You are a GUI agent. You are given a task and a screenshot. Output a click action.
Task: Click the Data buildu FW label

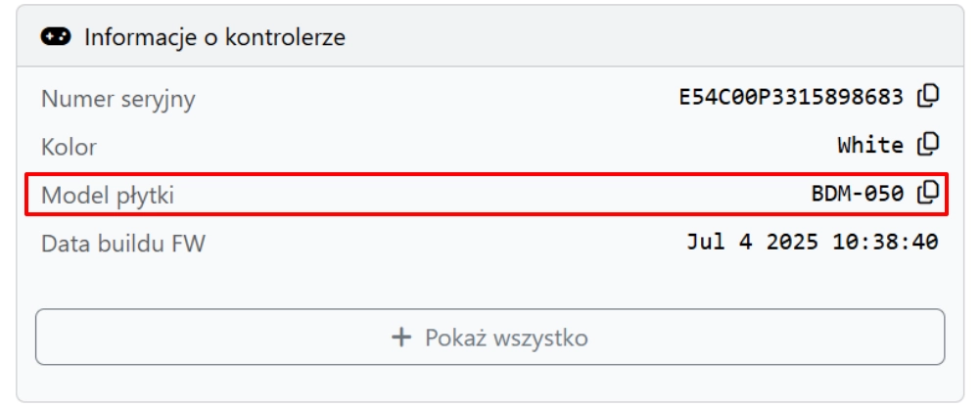(x=123, y=244)
